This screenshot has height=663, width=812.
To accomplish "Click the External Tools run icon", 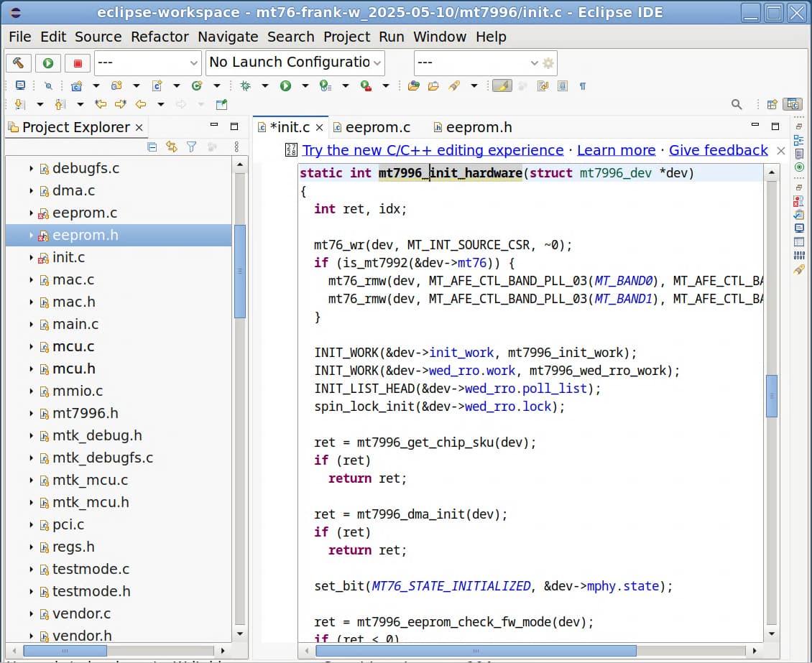I will pyautogui.click(x=366, y=86).
